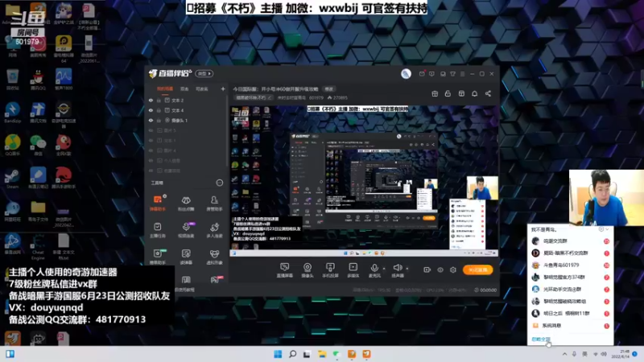The height and width of the screenshot is (362, 644).
Task: Add 摄像头 camera source
Action: 308,270
